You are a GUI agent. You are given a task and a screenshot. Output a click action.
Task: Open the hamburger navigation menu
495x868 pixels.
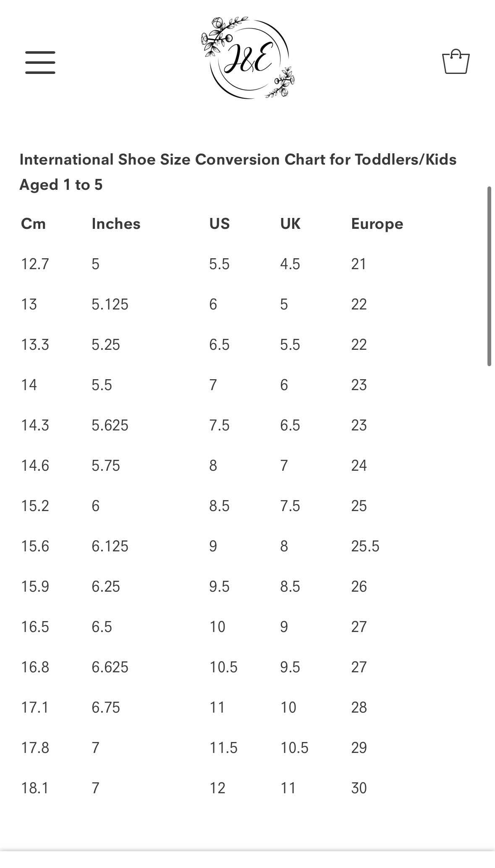(40, 63)
